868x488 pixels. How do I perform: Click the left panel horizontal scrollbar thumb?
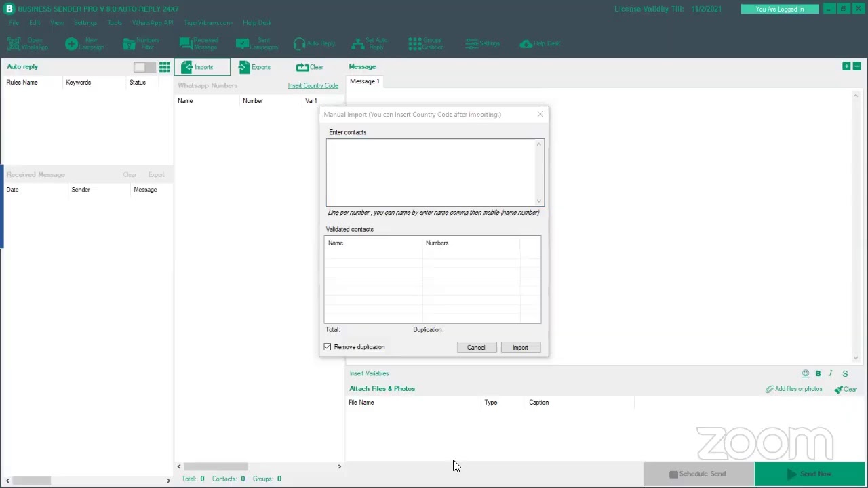point(31,481)
